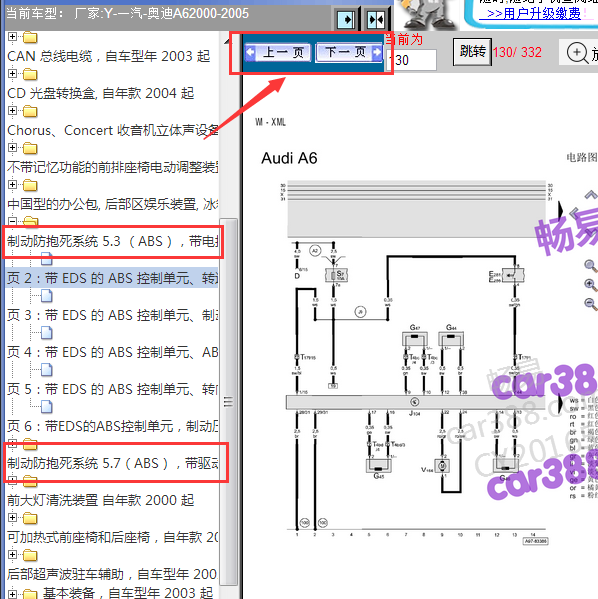Select Chorus、Concert 收音机立体声设备 item
This screenshot has width=598, height=599.
pyautogui.click(x=113, y=130)
